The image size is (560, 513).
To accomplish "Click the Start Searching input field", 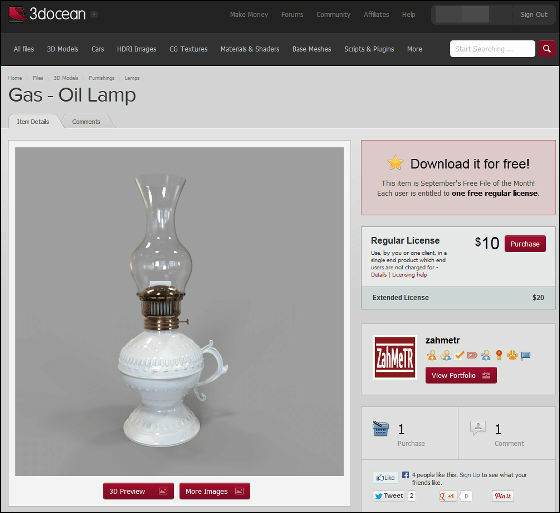I will tap(492, 49).
